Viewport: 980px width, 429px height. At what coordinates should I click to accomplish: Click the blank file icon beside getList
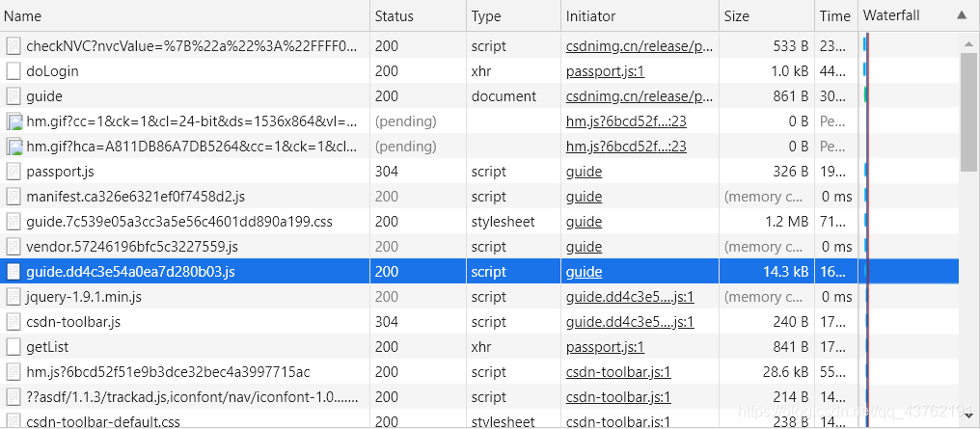click(x=14, y=347)
